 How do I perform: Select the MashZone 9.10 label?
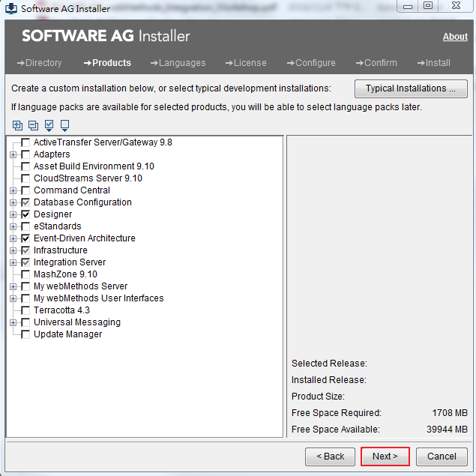[65, 274]
